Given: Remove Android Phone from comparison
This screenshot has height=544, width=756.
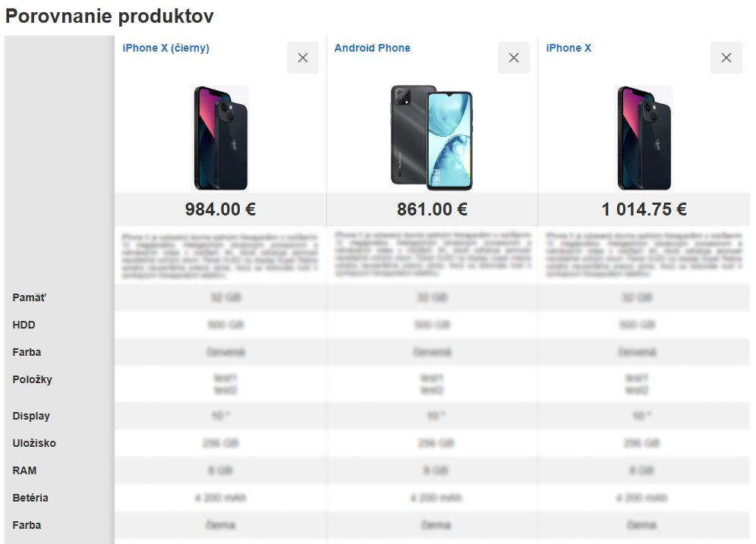Looking at the screenshot, I should point(514,58).
